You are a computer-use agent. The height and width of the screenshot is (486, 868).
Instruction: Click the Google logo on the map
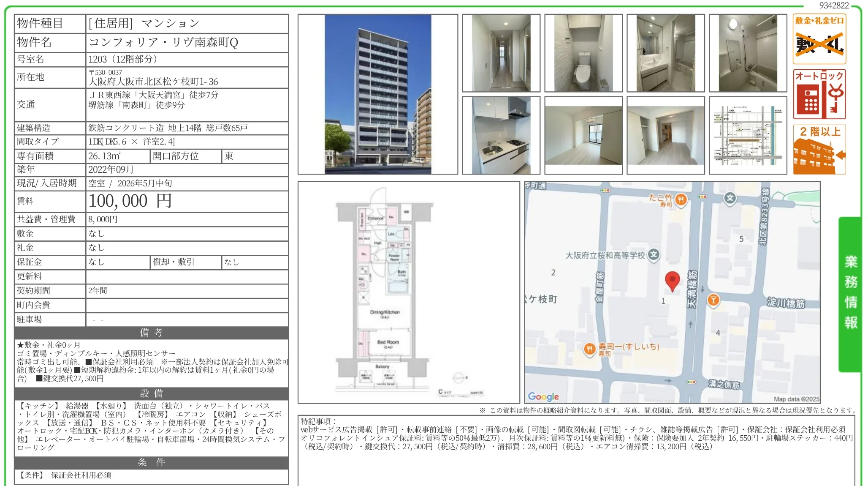point(543,396)
